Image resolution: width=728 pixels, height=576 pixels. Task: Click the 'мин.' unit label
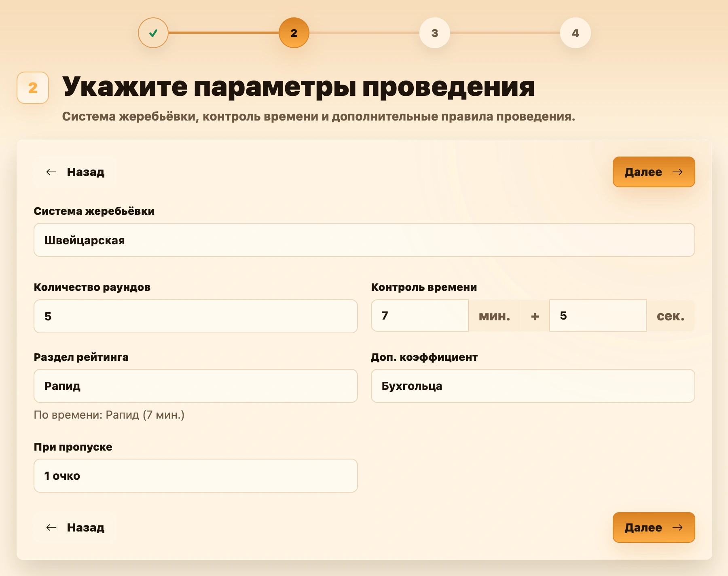point(494,316)
